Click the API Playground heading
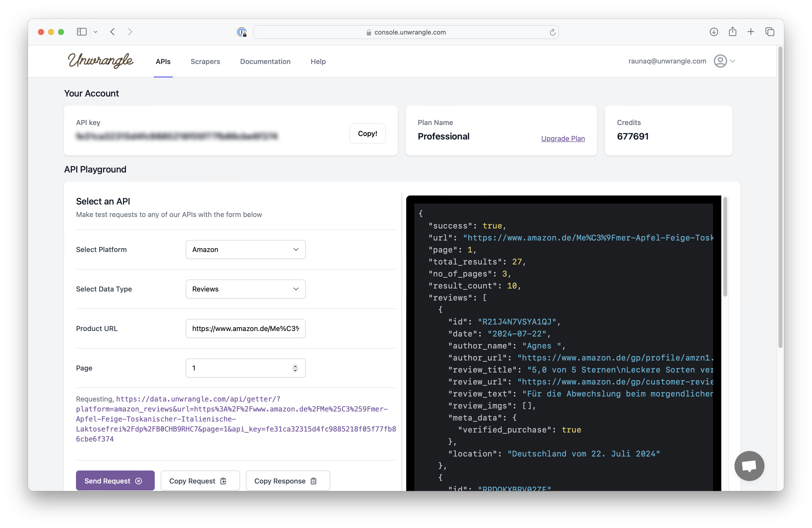Screen dimensions: 812x528 (x=95, y=169)
